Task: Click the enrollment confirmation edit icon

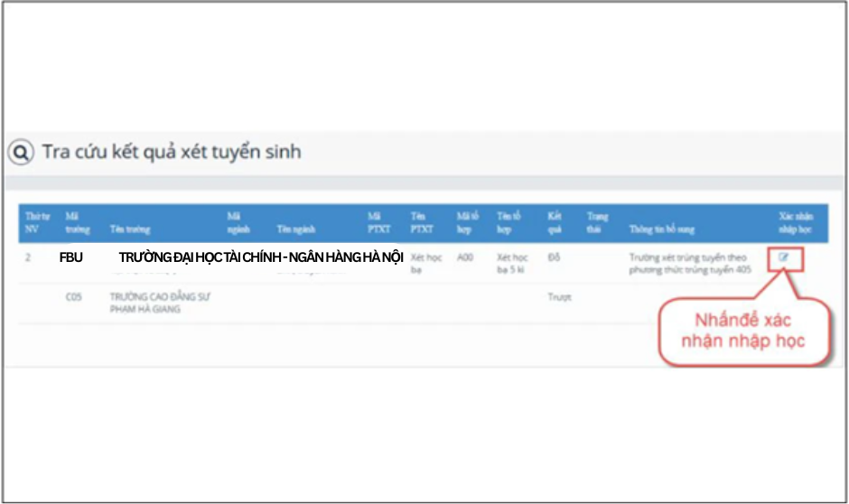Action: (x=783, y=257)
